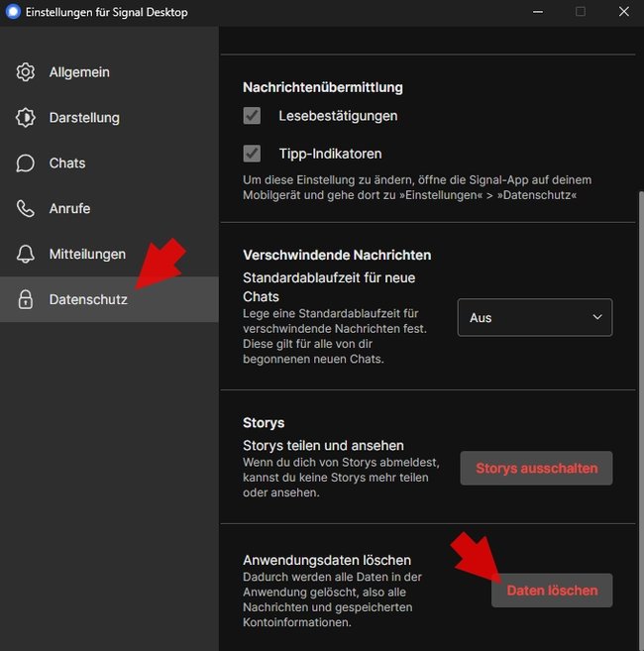Minimize the Signal settings window

point(538,12)
